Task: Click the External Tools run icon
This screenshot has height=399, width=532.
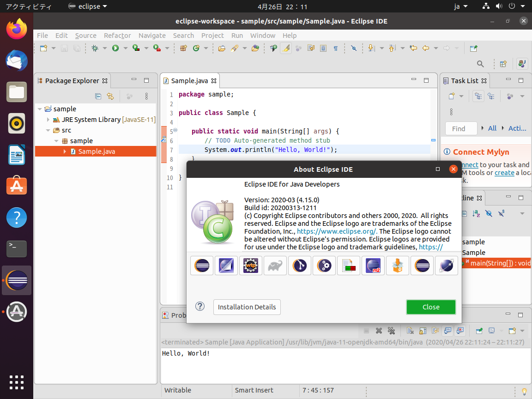Action: (x=157, y=48)
